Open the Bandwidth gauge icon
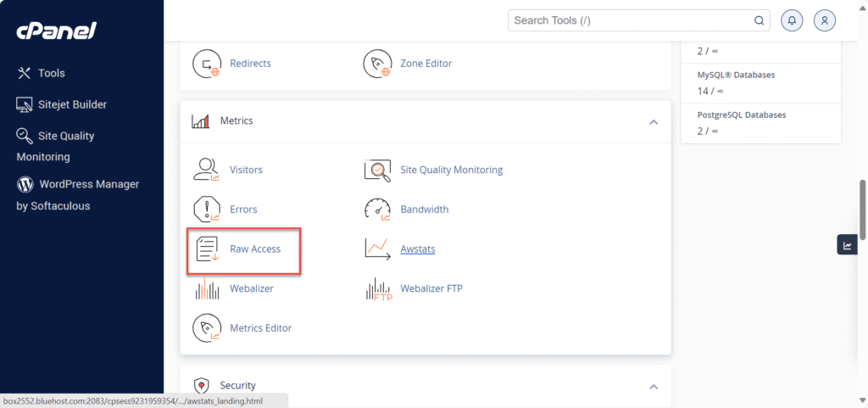 coord(377,210)
